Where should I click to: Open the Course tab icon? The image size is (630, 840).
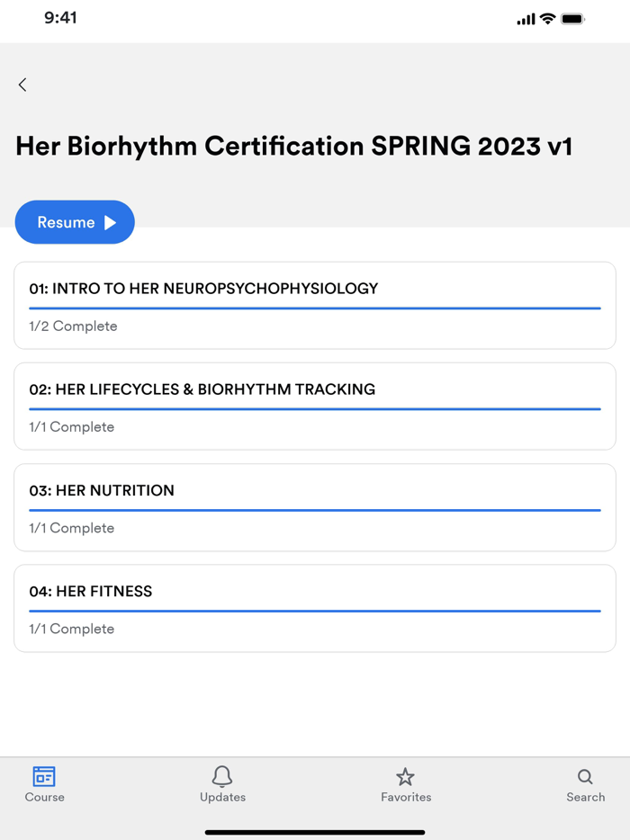(44, 779)
